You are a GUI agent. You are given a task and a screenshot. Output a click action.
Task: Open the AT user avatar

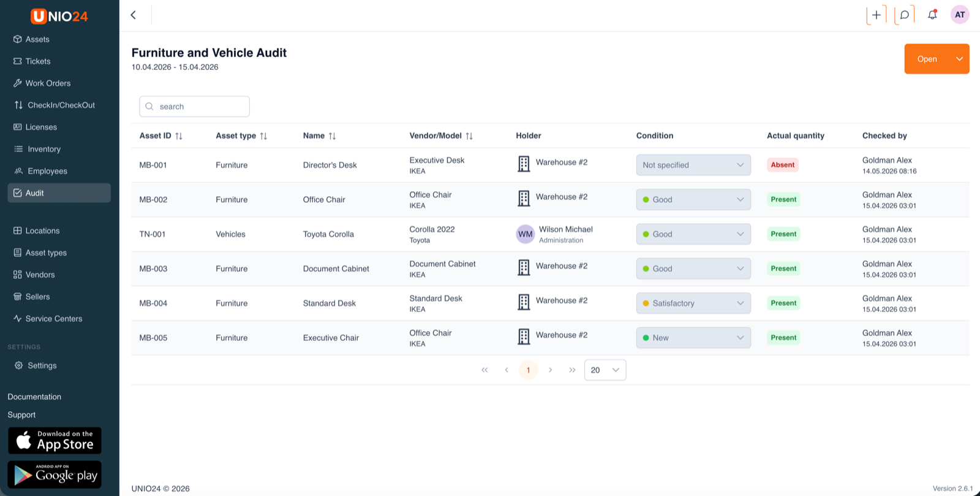click(x=960, y=15)
